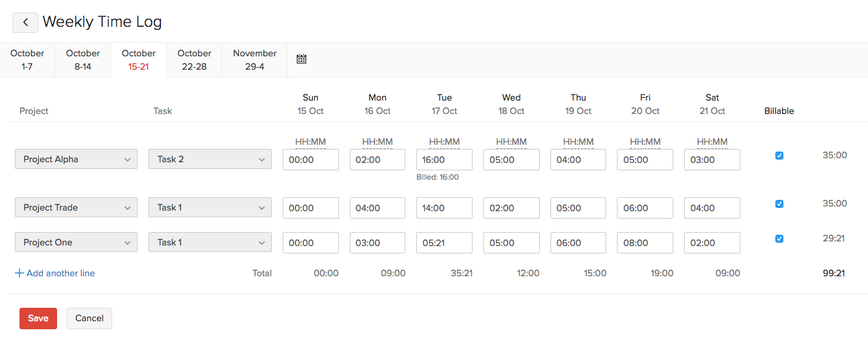Toggle Billable checkbox for Project Alpha
This screenshot has height=342, width=868.
tap(779, 156)
